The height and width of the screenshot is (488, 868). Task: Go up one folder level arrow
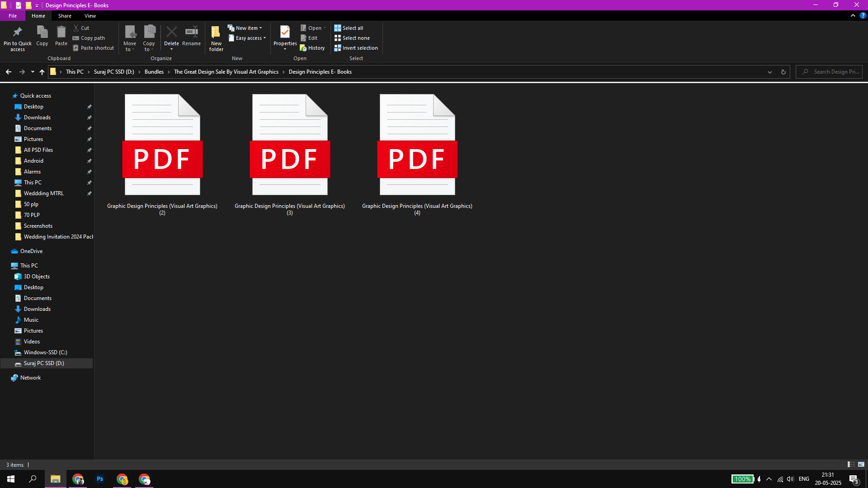42,72
